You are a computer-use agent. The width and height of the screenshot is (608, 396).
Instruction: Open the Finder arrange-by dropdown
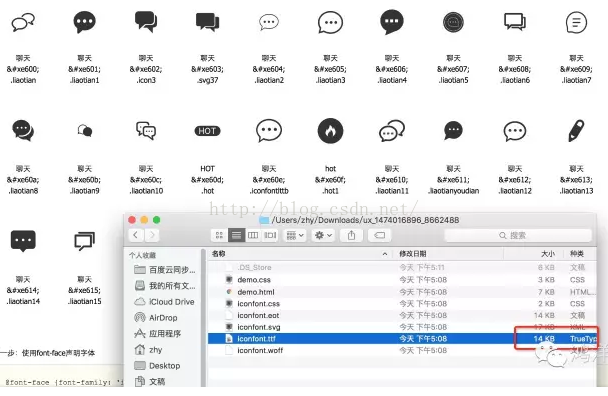[295, 235]
